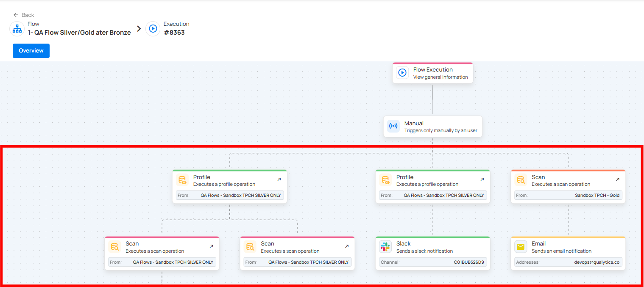Open flow name '1- QA Flow Silver/Gold ater Bronze'
Image resolution: width=644 pixels, height=287 pixels.
[x=79, y=33]
